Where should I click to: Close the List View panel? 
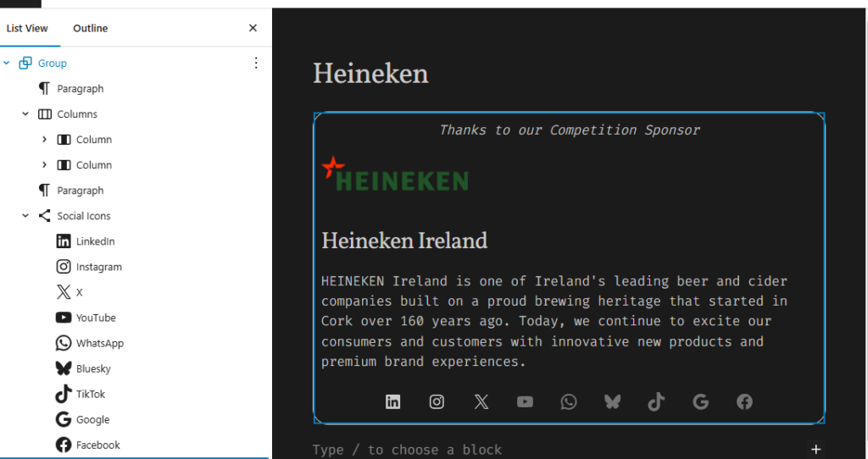click(253, 28)
